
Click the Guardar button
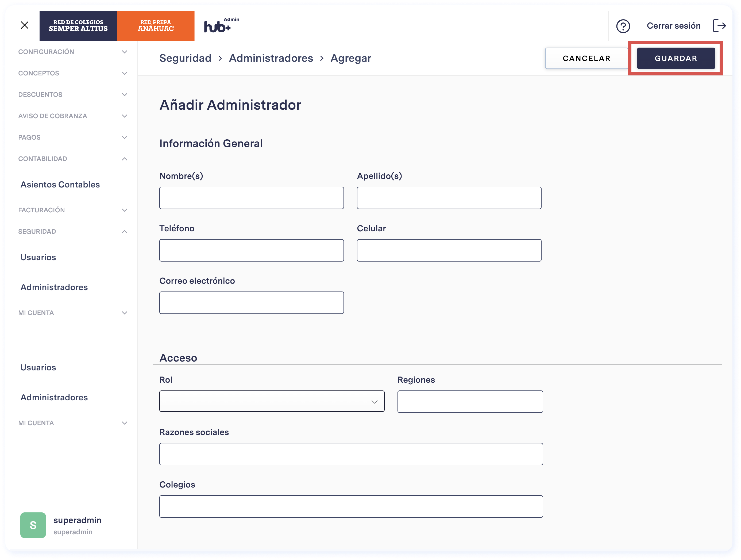(676, 58)
